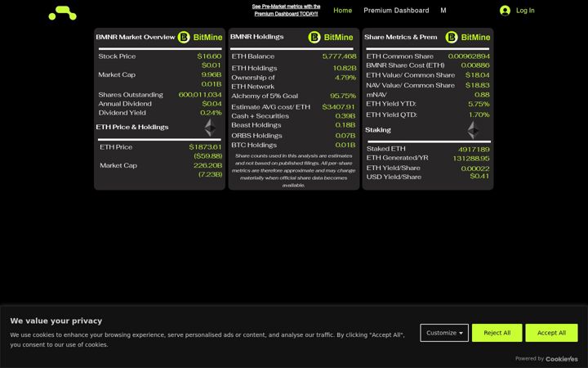Image resolution: width=588 pixels, height=368 pixels.
Task: Click the NAV Value/Common Share value $18.83
Action: pyautogui.click(x=478, y=85)
